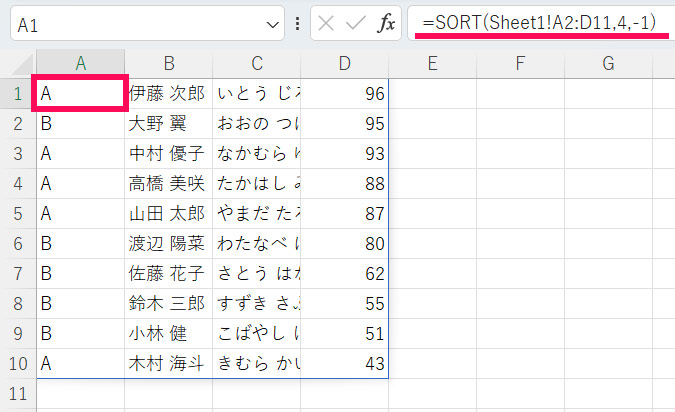Select row 5 header
Image resolution: width=675 pixels, height=412 pixels.
[18, 214]
